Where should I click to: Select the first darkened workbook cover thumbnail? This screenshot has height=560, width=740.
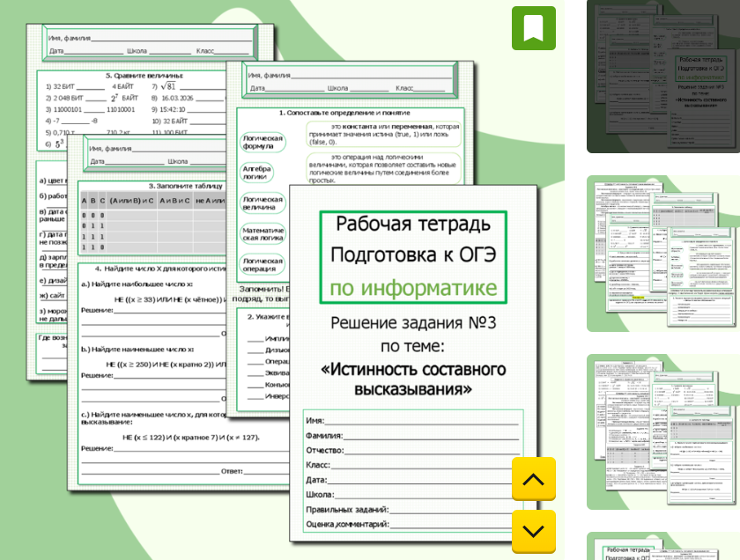(x=663, y=77)
